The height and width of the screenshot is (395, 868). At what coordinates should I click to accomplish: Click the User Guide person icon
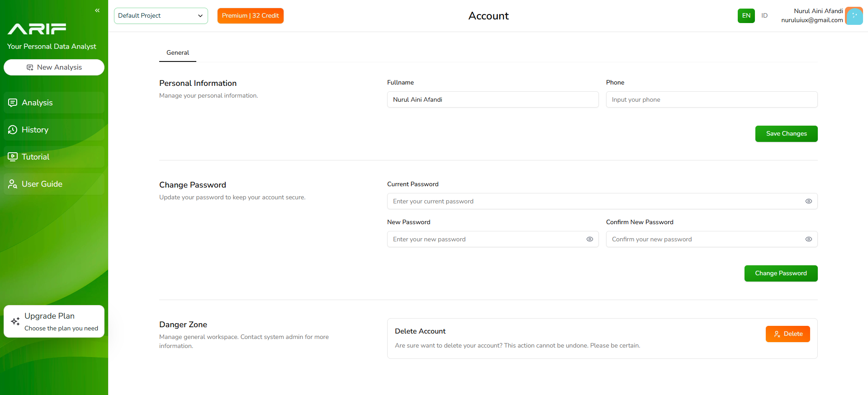(13, 184)
